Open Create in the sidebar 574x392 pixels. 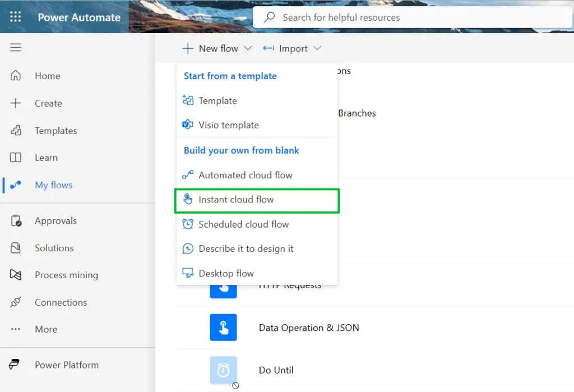[48, 103]
